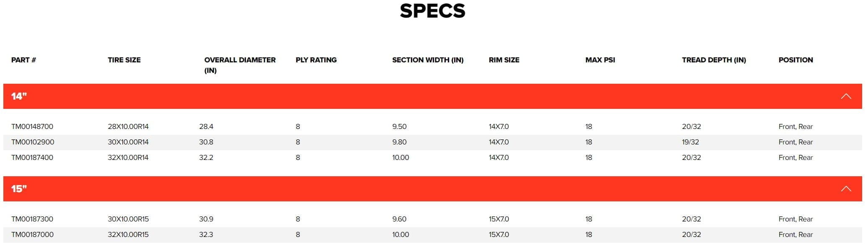Open part TM00102900 details
Viewport: 868px width, 247px height.
point(32,142)
